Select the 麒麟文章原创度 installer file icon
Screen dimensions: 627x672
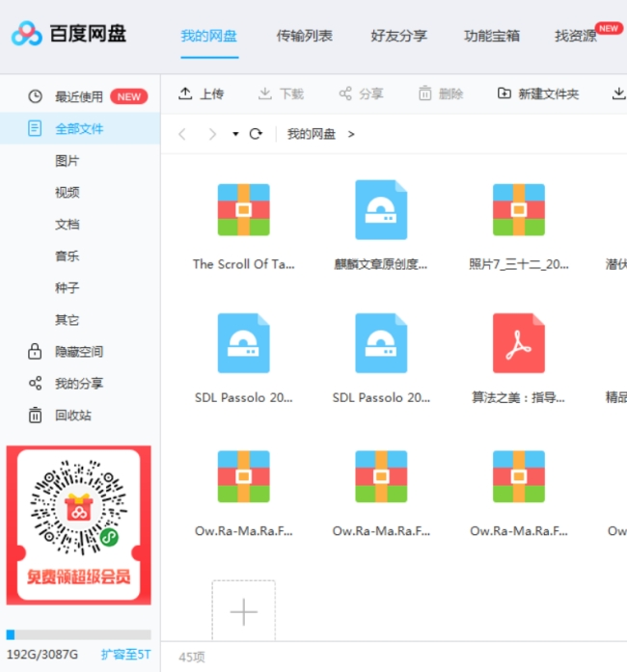coord(381,209)
